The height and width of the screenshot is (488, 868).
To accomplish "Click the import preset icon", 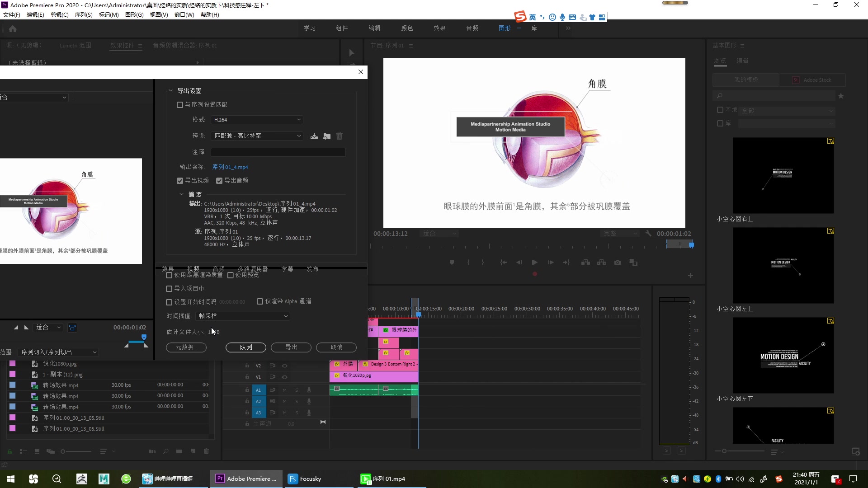I will (x=326, y=136).
